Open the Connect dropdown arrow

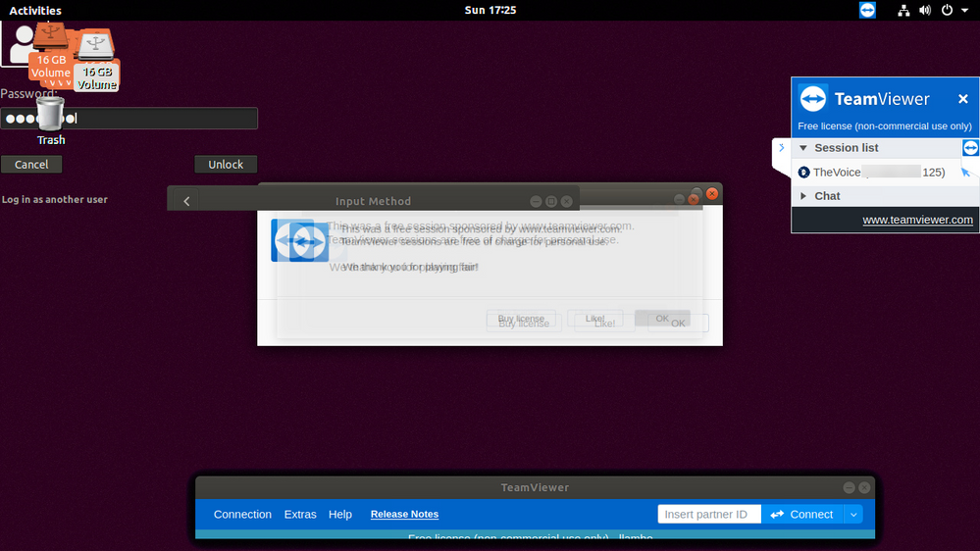[853, 514]
